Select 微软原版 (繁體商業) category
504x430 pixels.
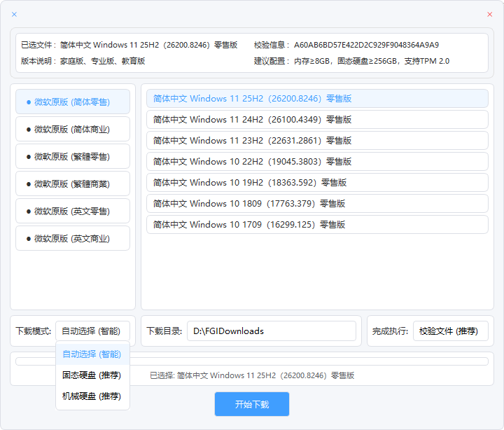pos(73,184)
